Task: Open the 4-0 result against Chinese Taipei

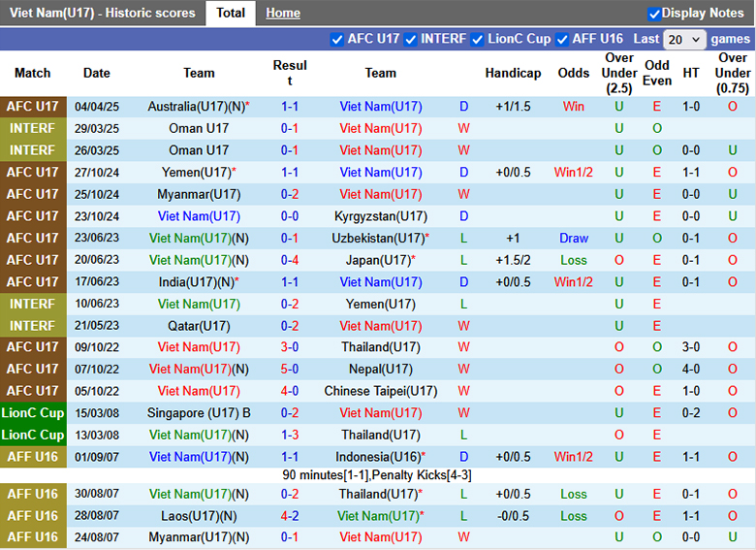Action: 289,391
